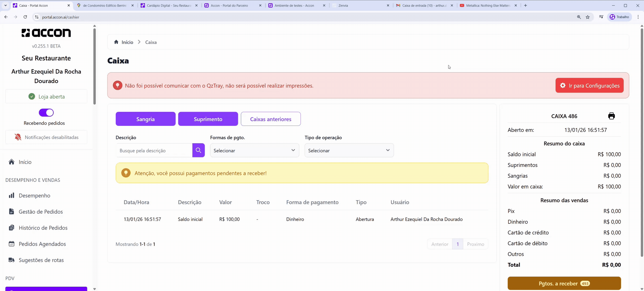Image resolution: width=644 pixels, height=291 pixels.
Task: Click Ir para Configurações button
Action: pos(589,86)
